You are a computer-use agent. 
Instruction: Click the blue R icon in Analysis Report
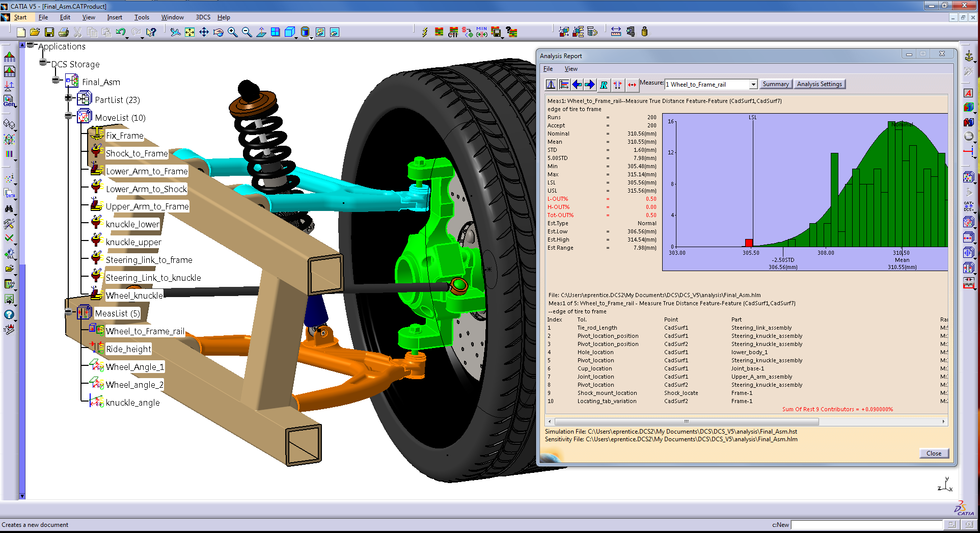click(604, 85)
